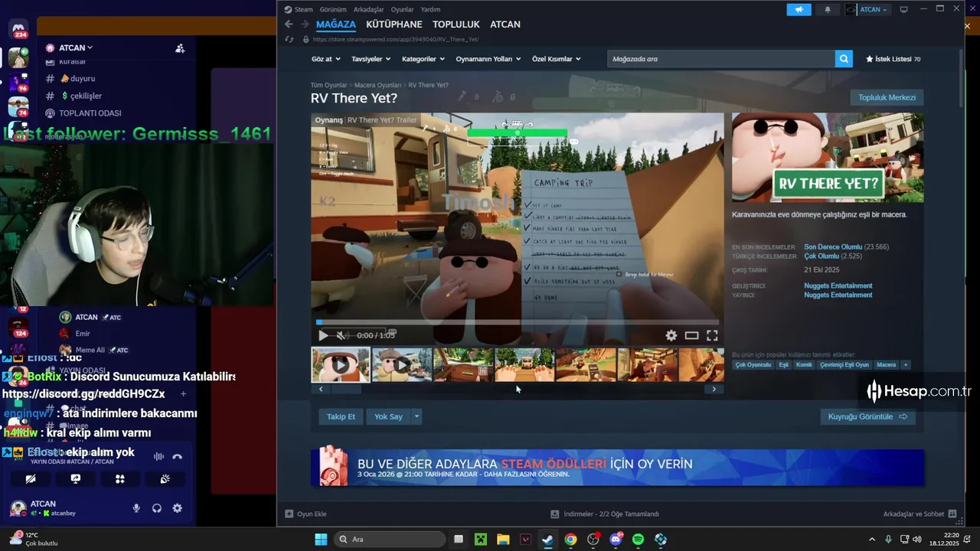Toggle Discord noise suppression waveform
Viewport: 980px width, 551px height.
click(158, 457)
